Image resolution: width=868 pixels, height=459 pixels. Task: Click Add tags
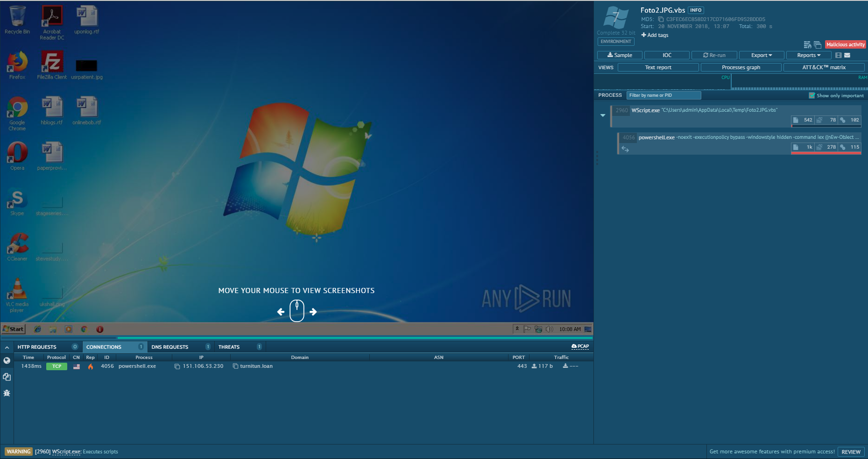coord(655,35)
